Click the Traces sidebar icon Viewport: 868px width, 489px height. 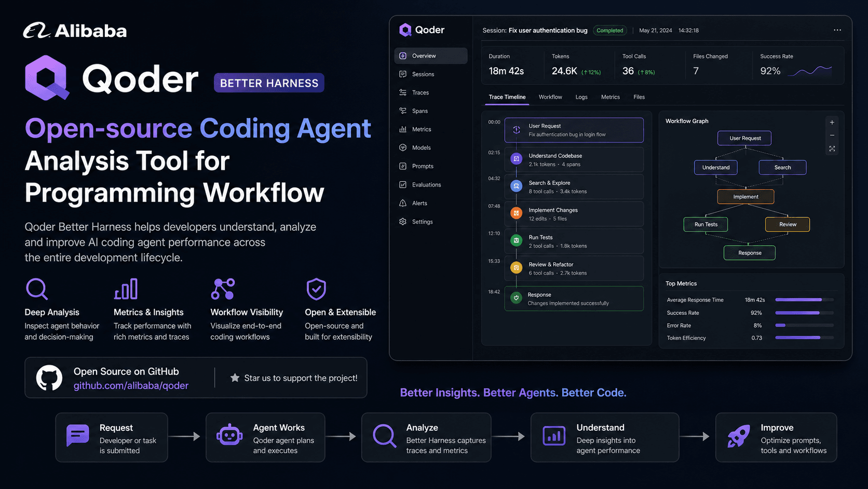tap(403, 92)
